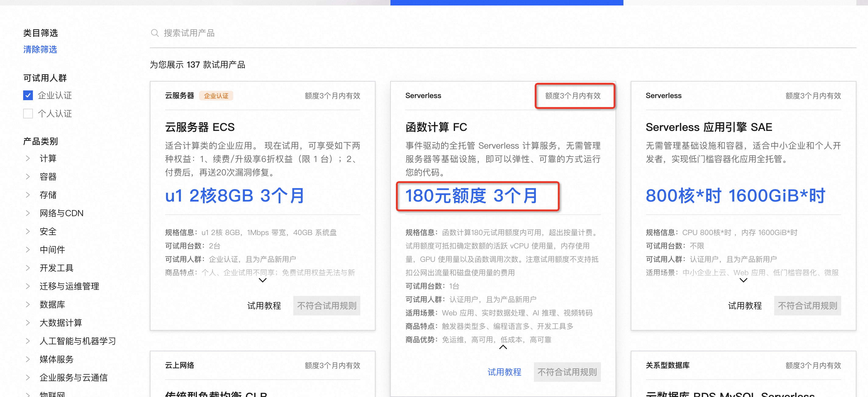Image resolution: width=868 pixels, height=397 pixels.
Task: Click 不符合试用规则 on the 函数计算 FC card
Action: point(567,372)
